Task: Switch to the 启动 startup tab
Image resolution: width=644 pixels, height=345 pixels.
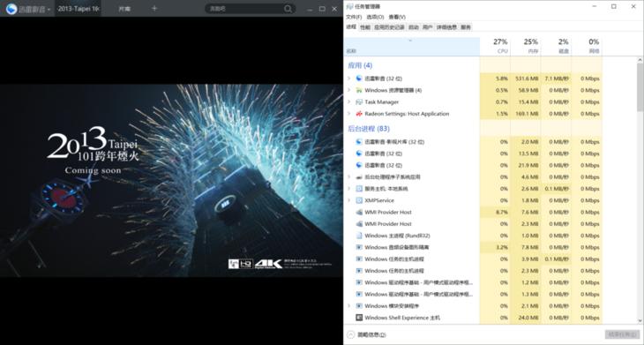Action: click(x=413, y=27)
